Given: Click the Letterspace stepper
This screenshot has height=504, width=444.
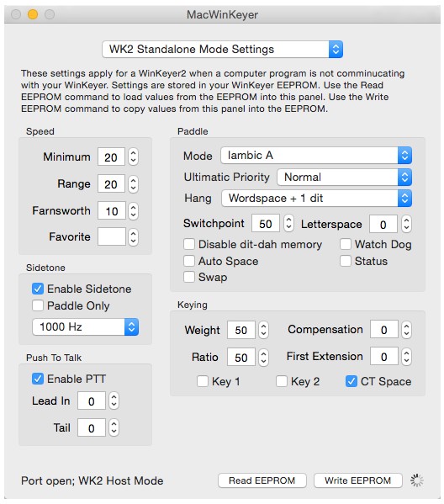Looking at the screenshot, I should [406, 224].
